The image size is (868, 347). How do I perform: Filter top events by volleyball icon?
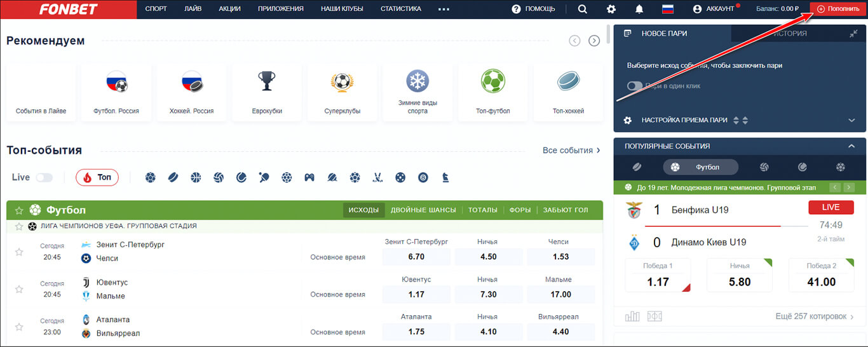click(x=219, y=177)
